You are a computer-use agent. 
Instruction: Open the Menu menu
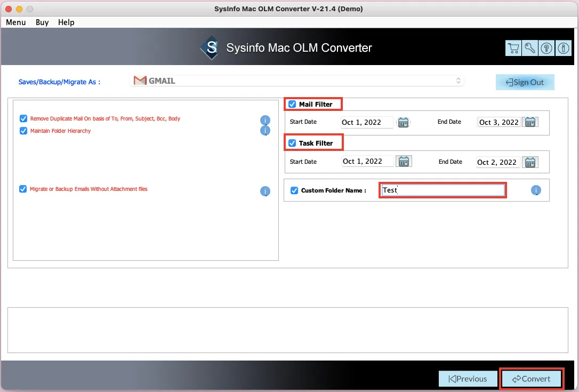pyautogui.click(x=16, y=22)
